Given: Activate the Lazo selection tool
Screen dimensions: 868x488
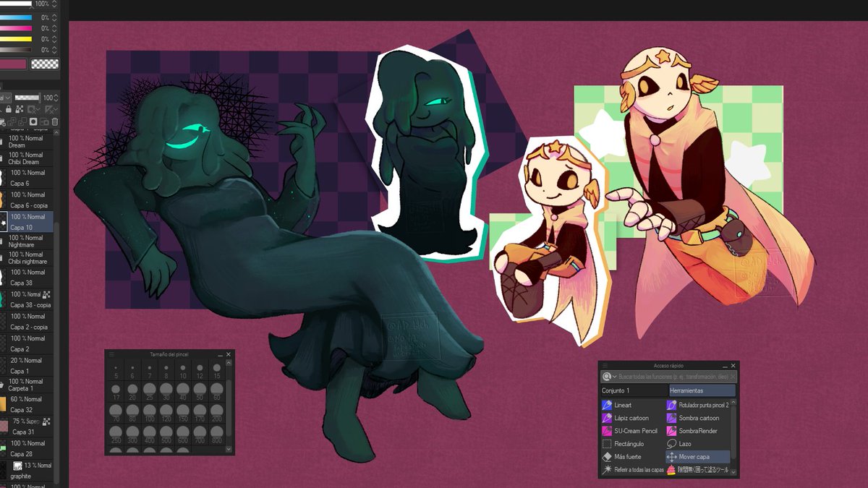Looking at the screenshot, I should tap(697, 444).
